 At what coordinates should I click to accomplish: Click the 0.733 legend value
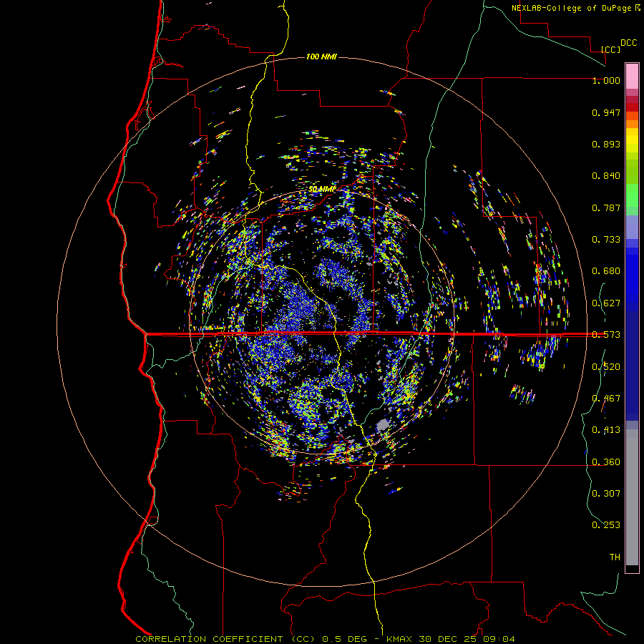pos(606,240)
